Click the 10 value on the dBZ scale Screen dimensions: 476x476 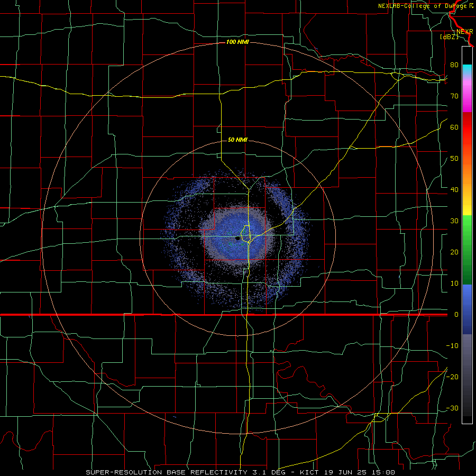454,283
